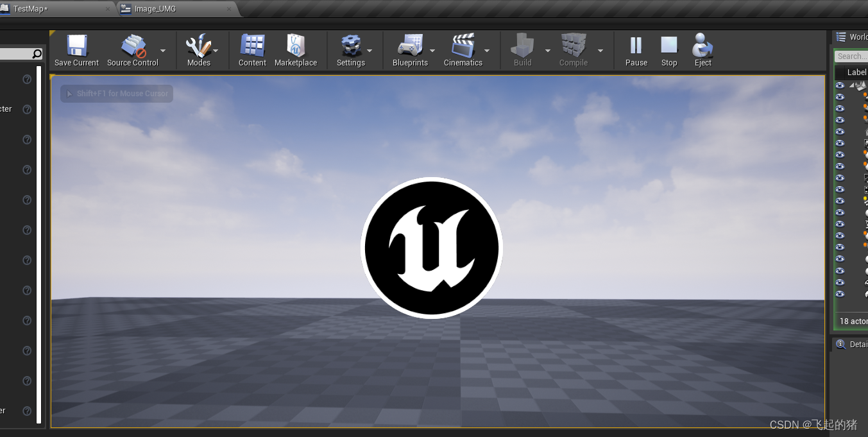Click the magnifier icon in left panel search

tap(37, 55)
